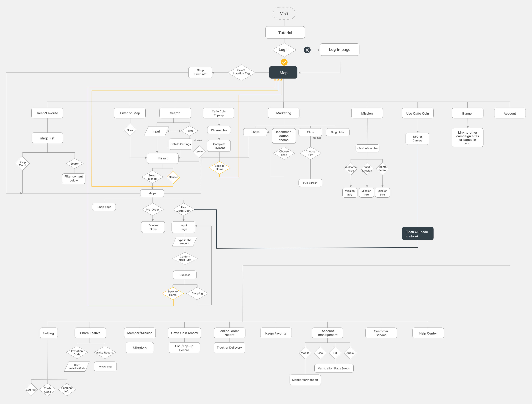This screenshot has width=532, height=404.
Task: Select the Help Center box
Action: pyautogui.click(x=428, y=333)
